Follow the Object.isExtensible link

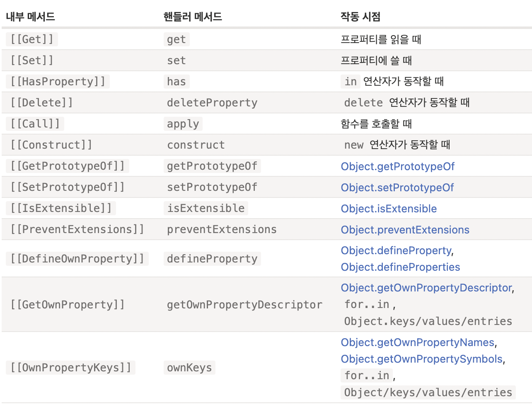pyautogui.click(x=389, y=209)
